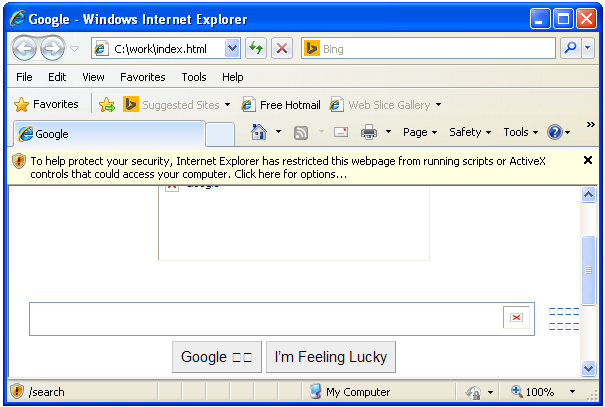Image resolution: width=605 pixels, height=407 pixels.
Task: Expand command bar overflow chevron
Action: pyautogui.click(x=590, y=125)
